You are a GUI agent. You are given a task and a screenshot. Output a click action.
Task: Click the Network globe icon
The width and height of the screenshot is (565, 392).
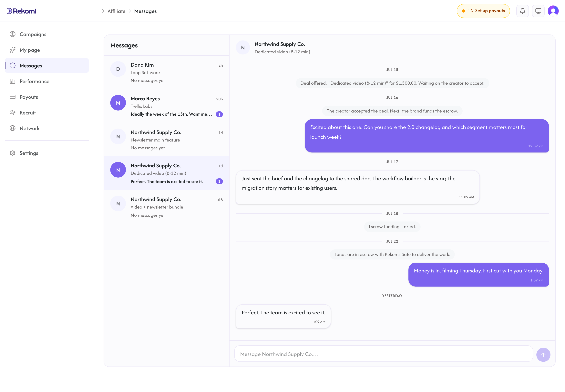click(x=13, y=128)
